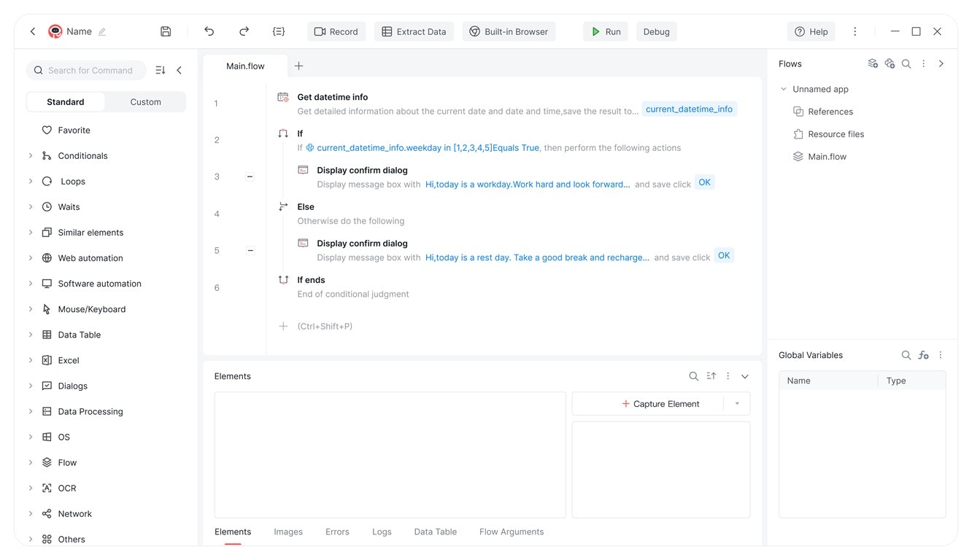
Task: Click the Debug button
Action: (655, 31)
